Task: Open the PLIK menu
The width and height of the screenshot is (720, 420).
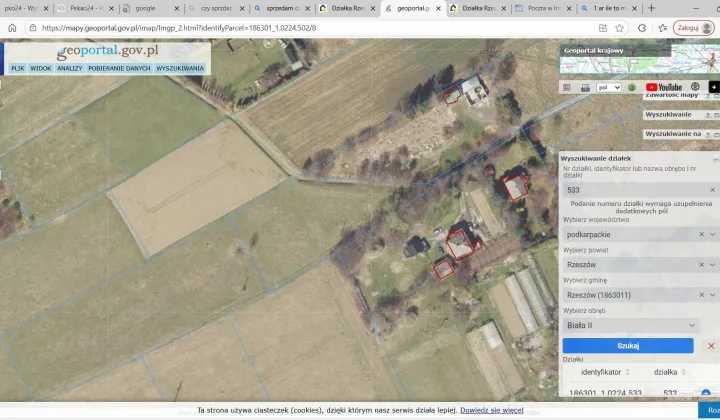Action: coord(18,68)
